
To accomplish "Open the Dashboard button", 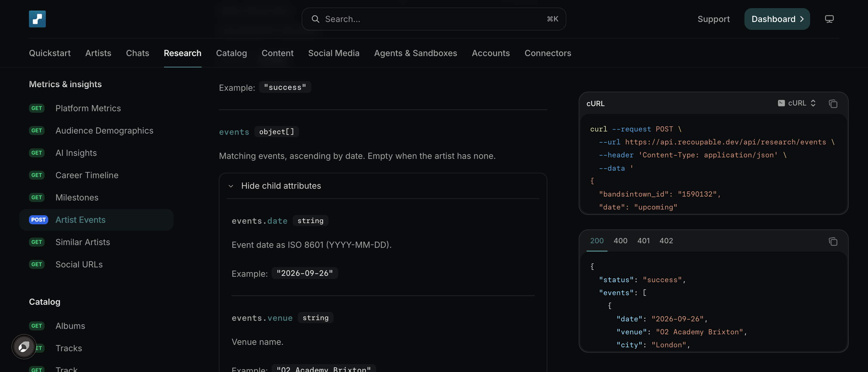I will tap(777, 19).
